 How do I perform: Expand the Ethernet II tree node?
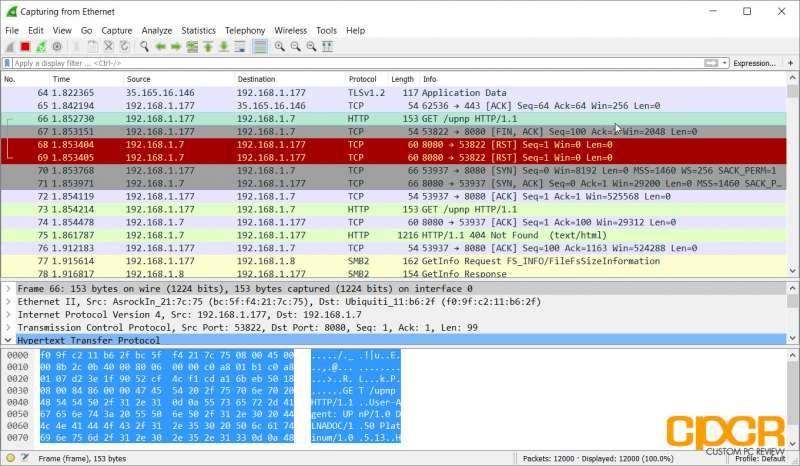8,302
